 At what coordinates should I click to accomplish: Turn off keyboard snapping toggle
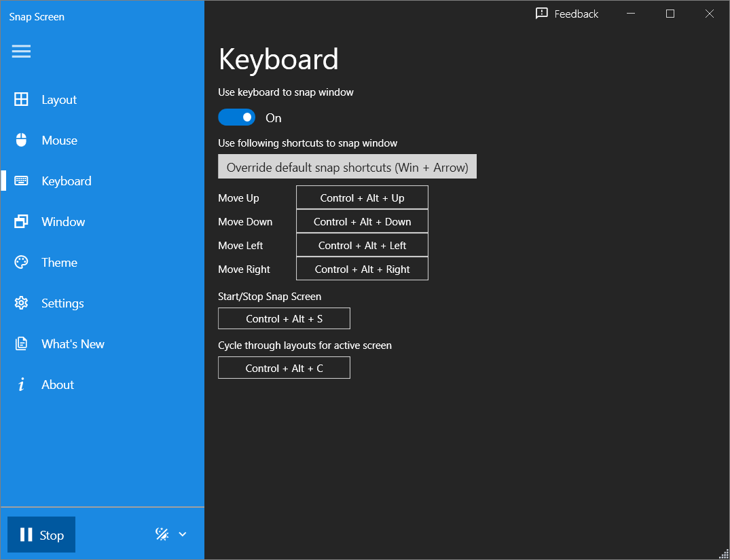tap(236, 117)
